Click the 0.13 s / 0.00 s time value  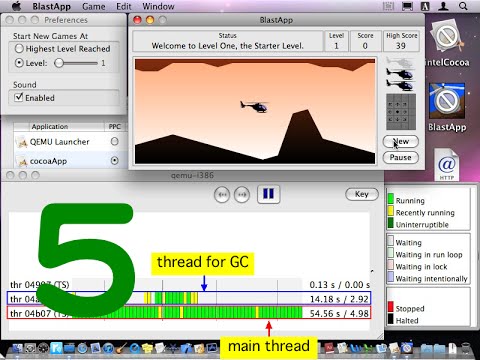pos(339,285)
